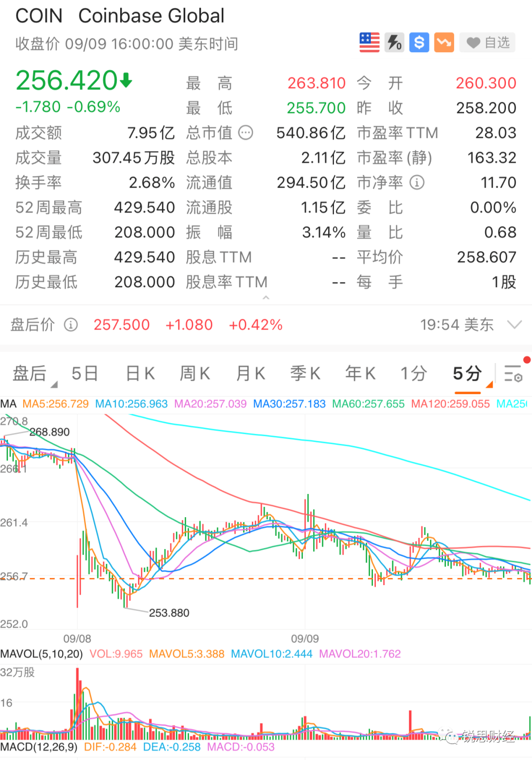Tap VOL:9.965 volume value
532x760 pixels.
coord(116,654)
